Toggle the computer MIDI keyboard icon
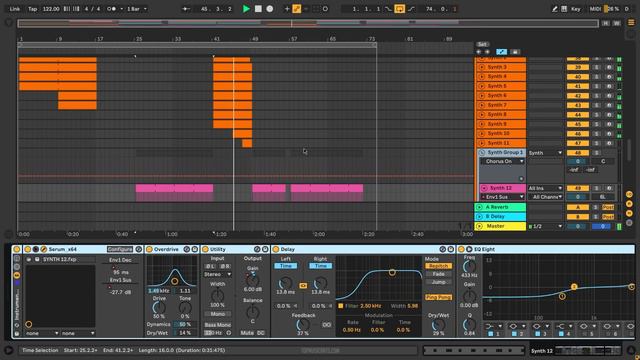 tap(564, 9)
